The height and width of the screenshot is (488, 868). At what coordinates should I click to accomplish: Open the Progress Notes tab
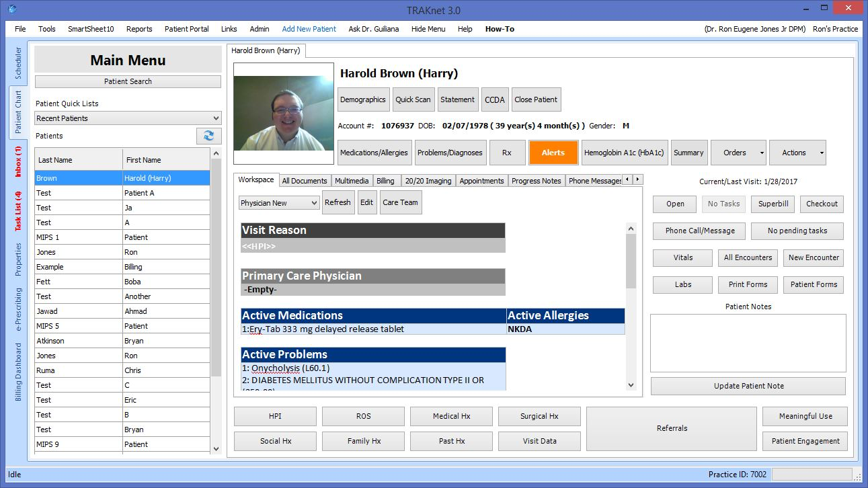coord(536,180)
